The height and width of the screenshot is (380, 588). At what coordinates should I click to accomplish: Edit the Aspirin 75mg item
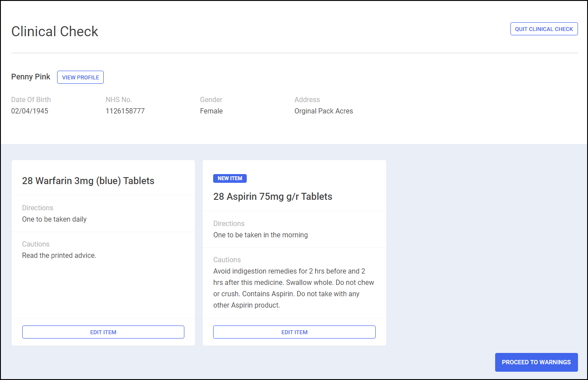294,332
